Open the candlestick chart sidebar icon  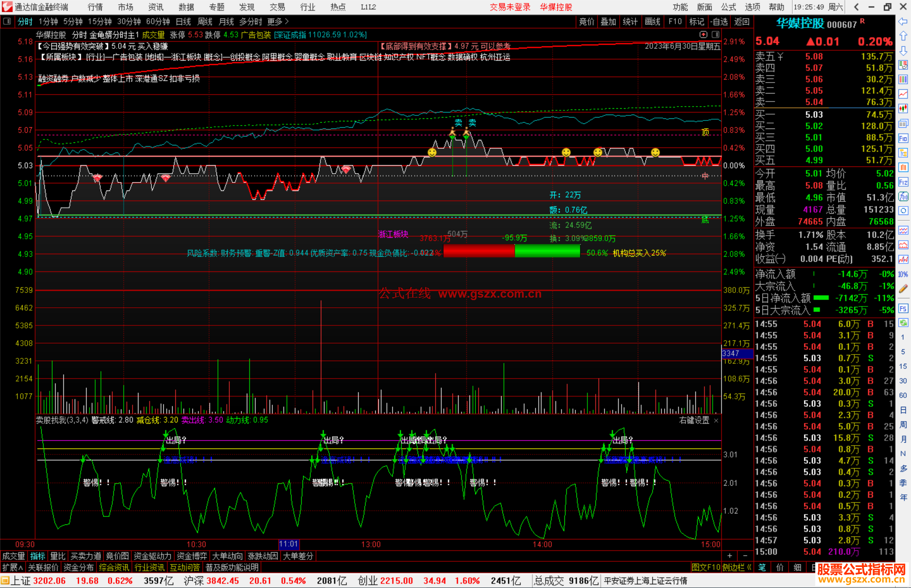[903, 108]
